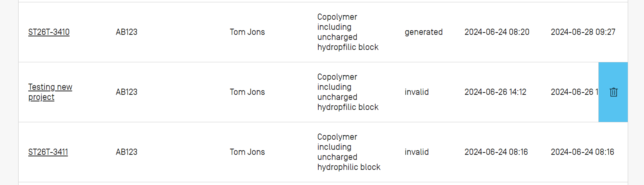This screenshot has height=185, width=644.
Task: Click the title text in Testing new project row
Action: [348, 92]
